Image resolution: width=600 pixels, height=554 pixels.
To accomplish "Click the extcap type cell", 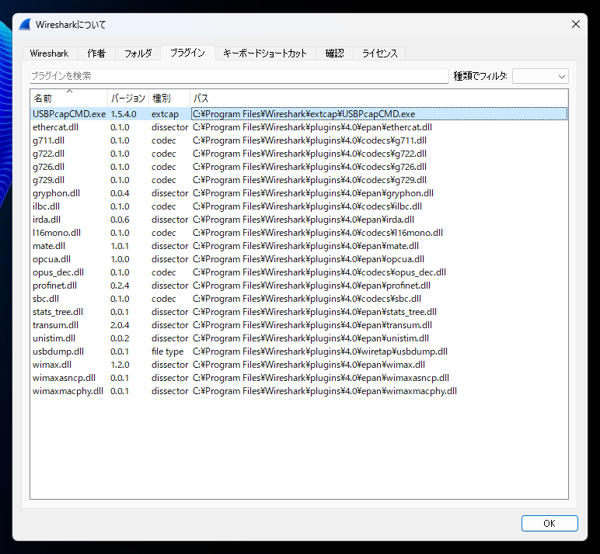I will 165,114.
